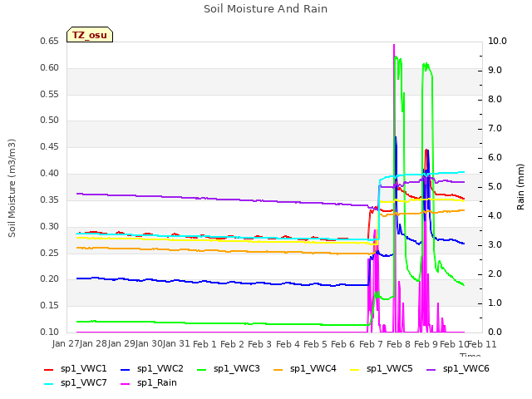Click the yellow sp1_VWC5 legend swatch
The image size is (532, 399).
click(355, 369)
